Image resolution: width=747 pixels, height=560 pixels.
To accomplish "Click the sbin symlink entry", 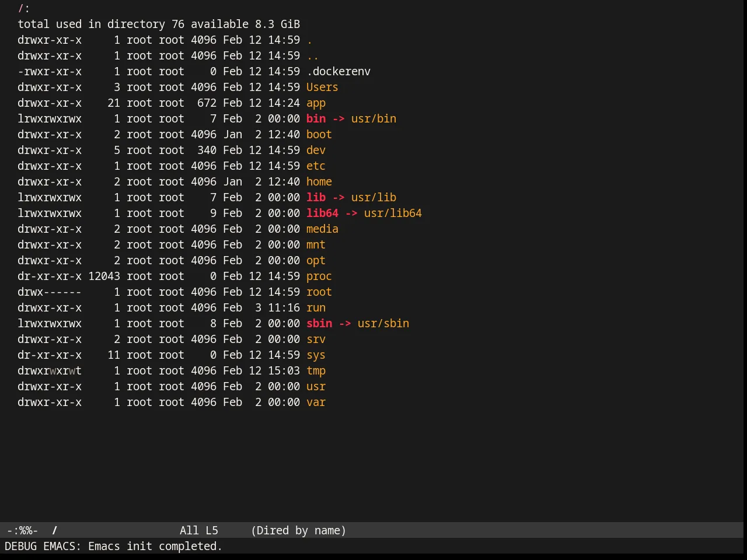I will point(319,323).
